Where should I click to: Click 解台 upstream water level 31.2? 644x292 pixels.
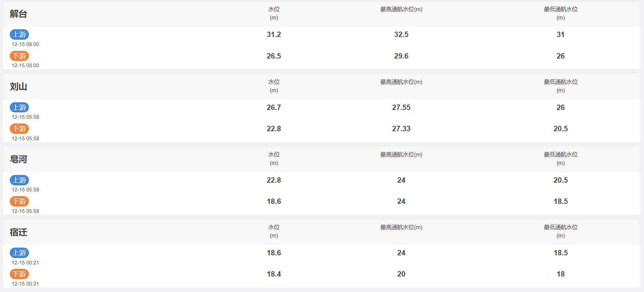(x=274, y=34)
